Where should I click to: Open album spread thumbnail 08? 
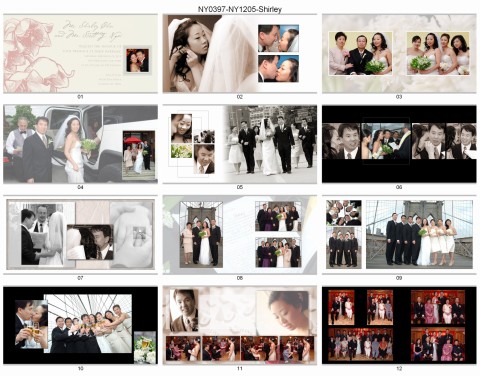point(240,235)
